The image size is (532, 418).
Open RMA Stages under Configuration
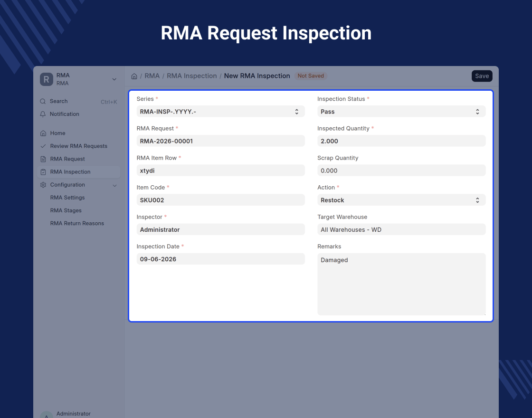[66, 211]
